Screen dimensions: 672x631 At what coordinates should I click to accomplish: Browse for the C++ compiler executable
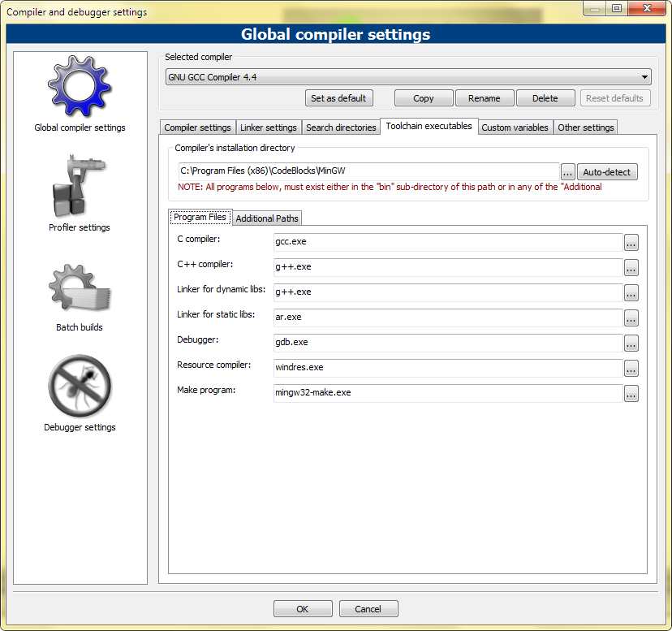[631, 267]
